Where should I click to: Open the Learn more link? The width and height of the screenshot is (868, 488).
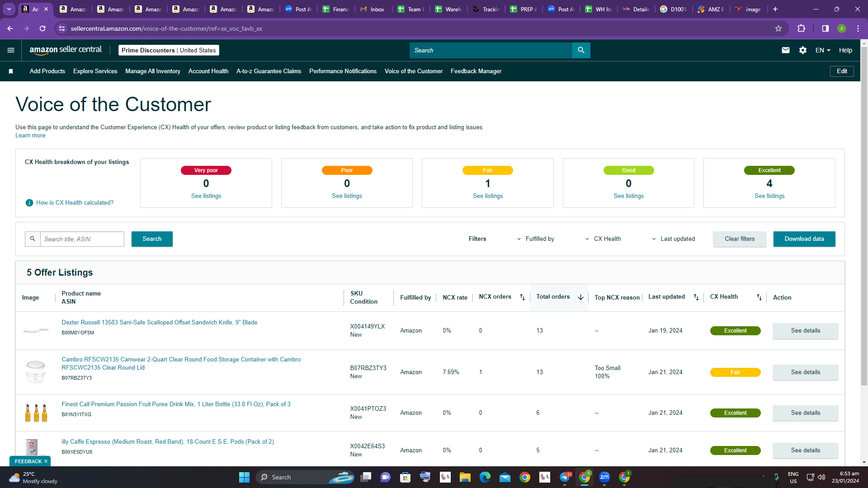(30, 136)
